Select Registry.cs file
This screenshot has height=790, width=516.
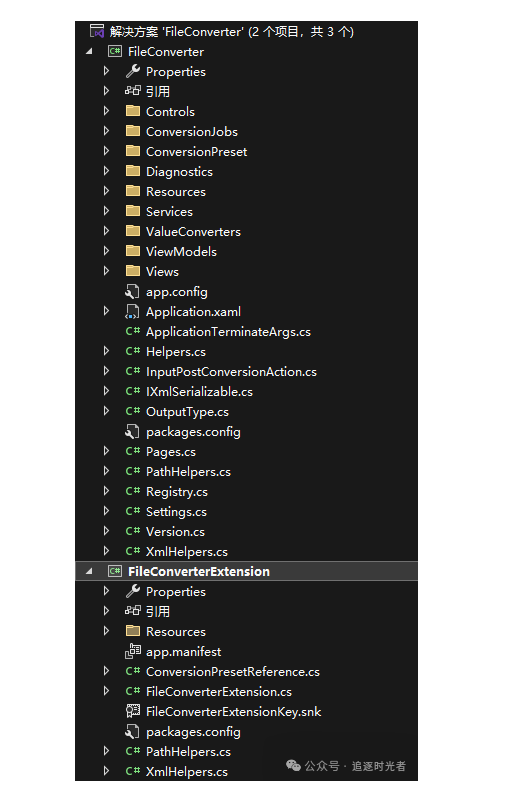pyautogui.click(x=176, y=492)
